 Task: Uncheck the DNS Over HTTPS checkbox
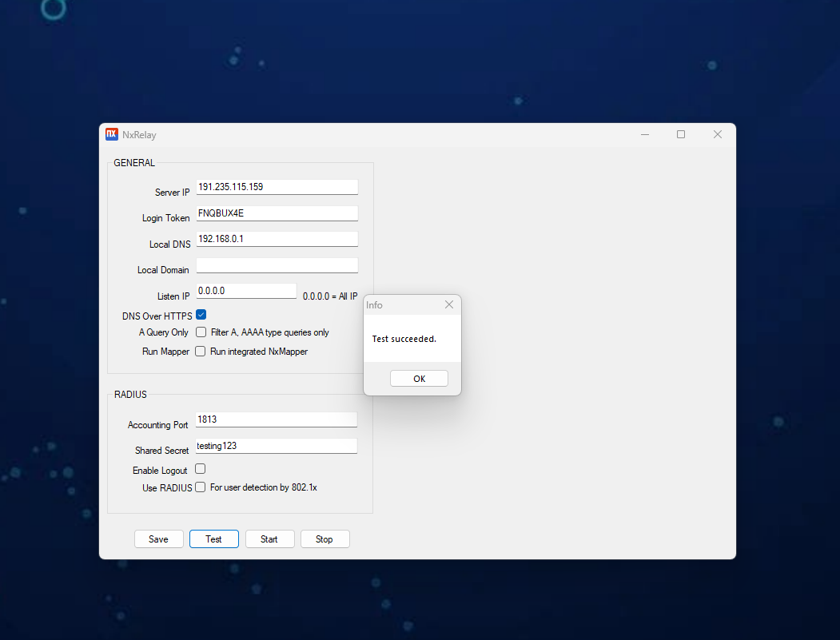201,315
